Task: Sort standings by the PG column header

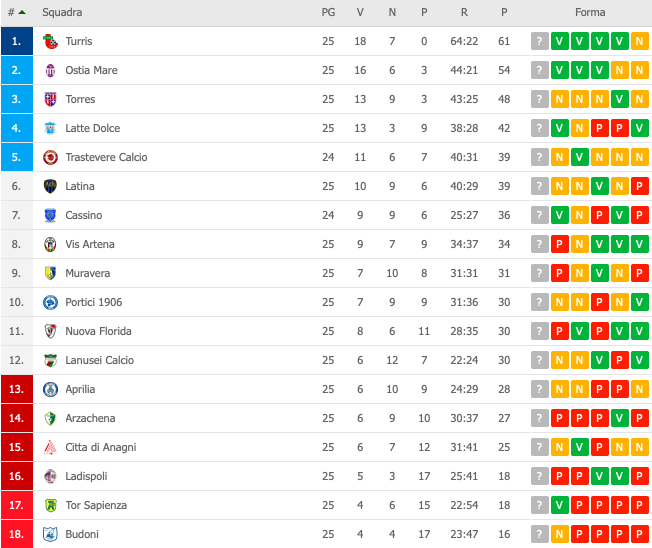Action: click(328, 12)
